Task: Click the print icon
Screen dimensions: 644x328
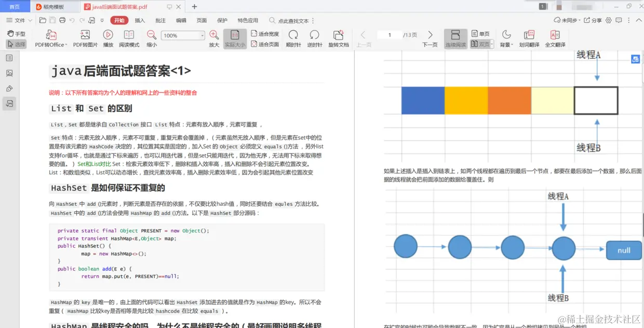Action: point(62,20)
